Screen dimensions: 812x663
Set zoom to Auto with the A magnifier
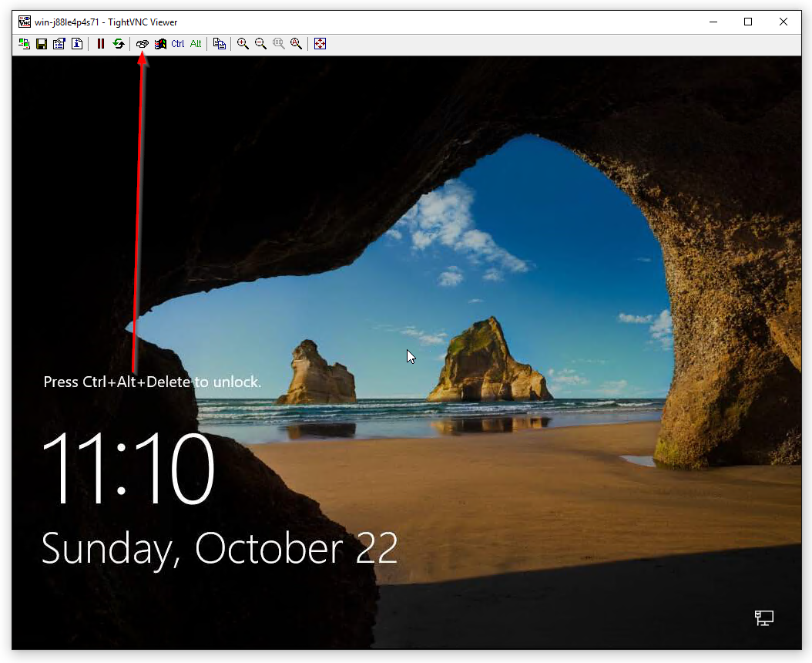(x=296, y=43)
